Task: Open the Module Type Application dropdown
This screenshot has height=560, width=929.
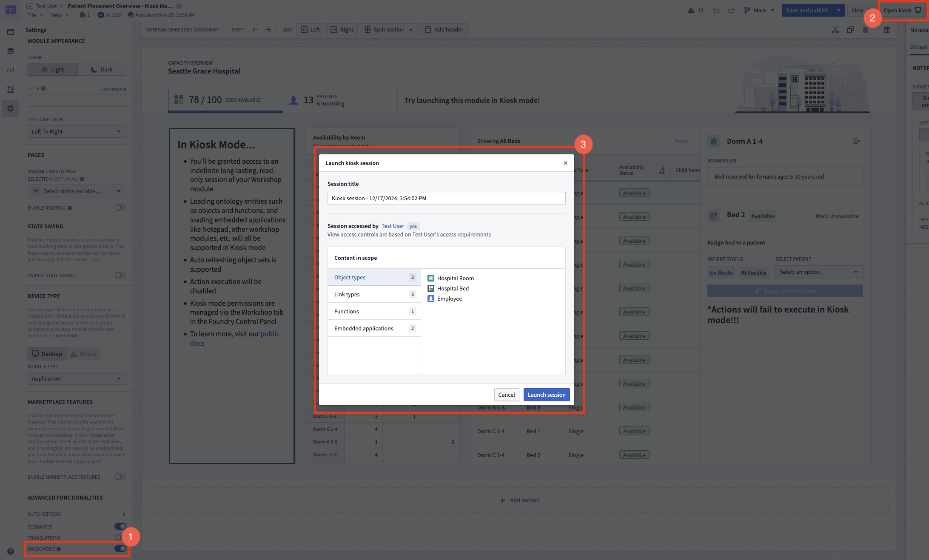Action: point(77,378)
